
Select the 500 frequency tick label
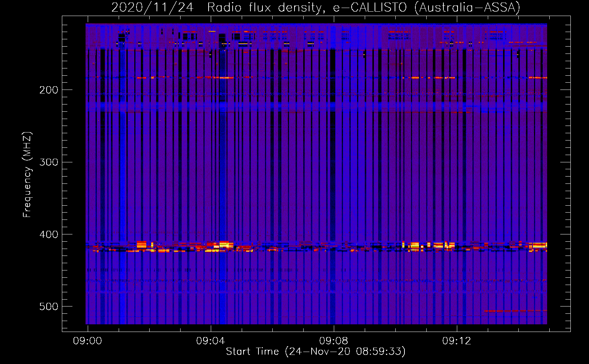(x=49, y=306)
